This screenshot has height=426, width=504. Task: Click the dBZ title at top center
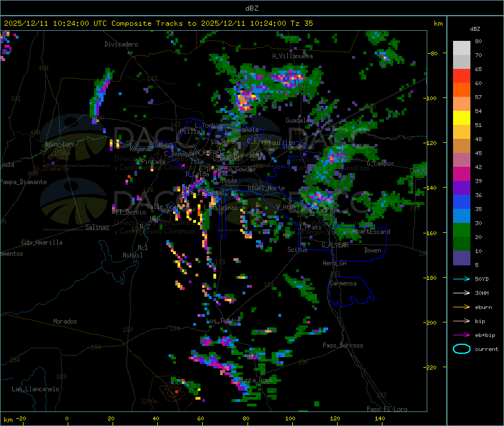[251, 8]
